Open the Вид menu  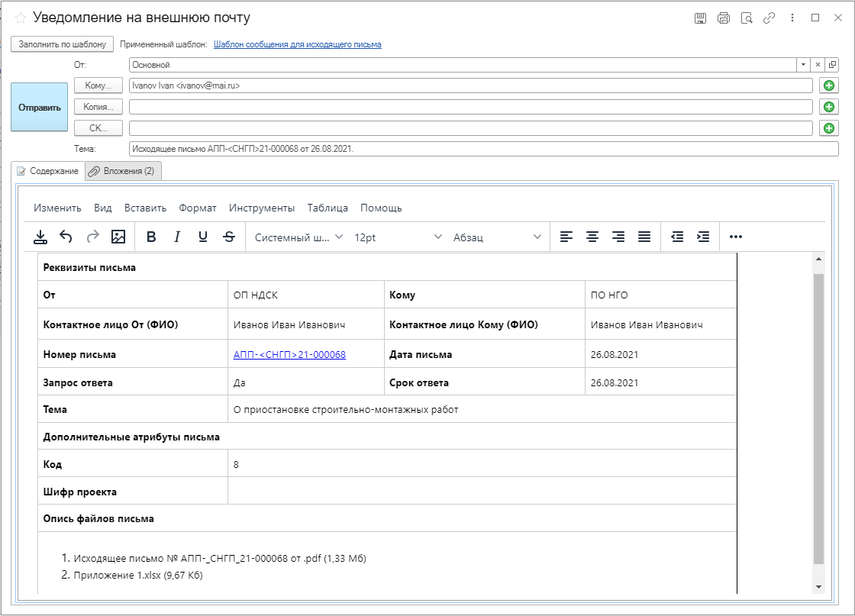click(102, 208)
